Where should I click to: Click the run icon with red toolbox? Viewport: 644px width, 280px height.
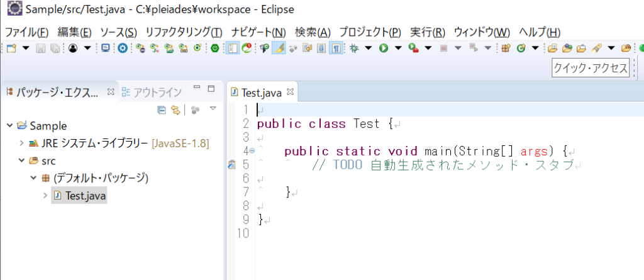coord(414,48)
